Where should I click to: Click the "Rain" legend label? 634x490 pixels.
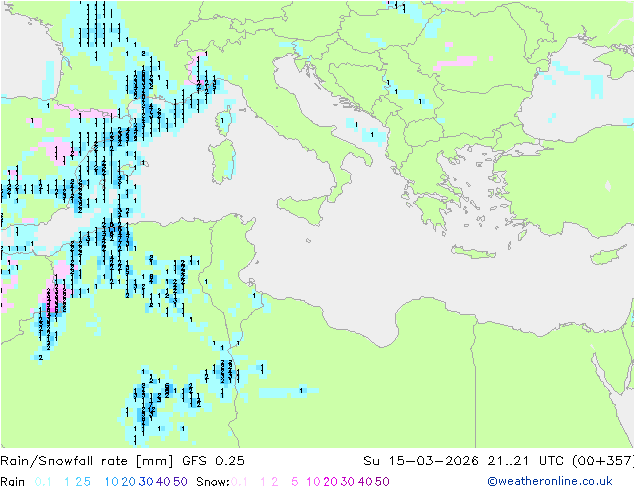click(x=13, y=482)
